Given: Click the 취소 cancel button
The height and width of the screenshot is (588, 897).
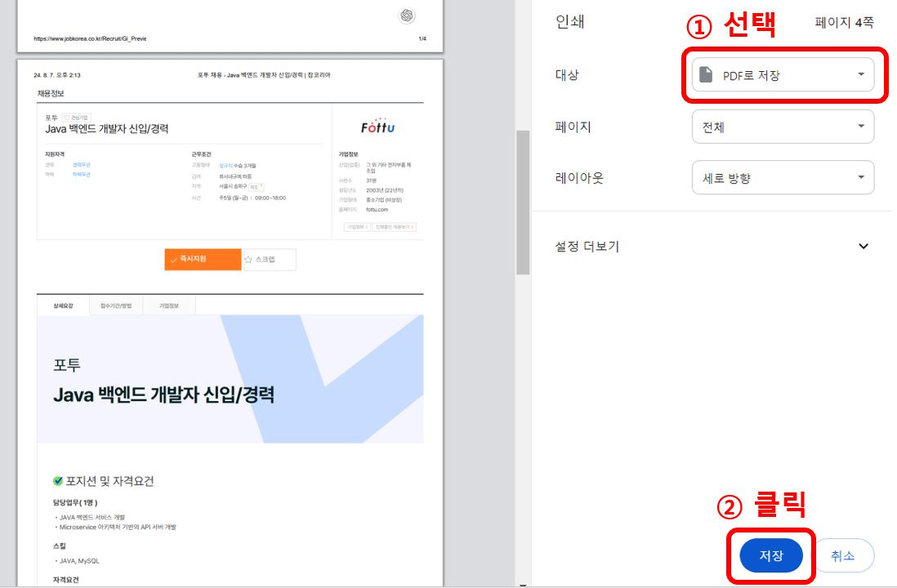Looking at the screenshot, I should [845, 555].
